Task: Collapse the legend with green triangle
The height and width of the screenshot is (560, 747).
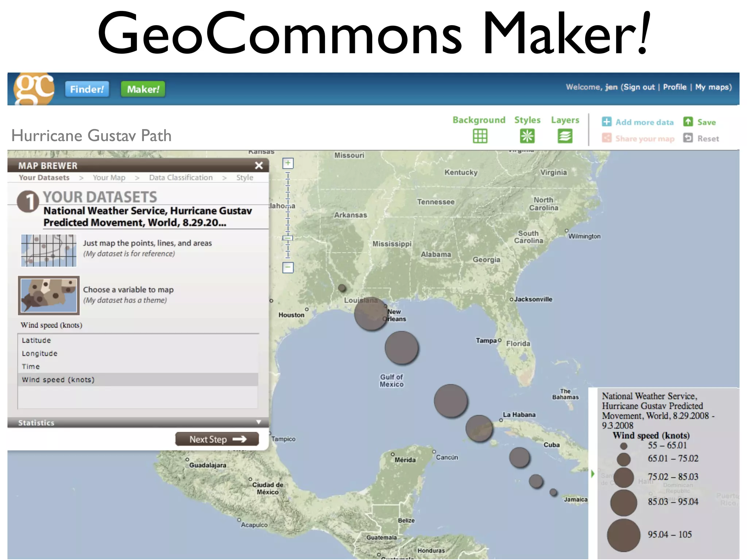Action: pos(593,474)
